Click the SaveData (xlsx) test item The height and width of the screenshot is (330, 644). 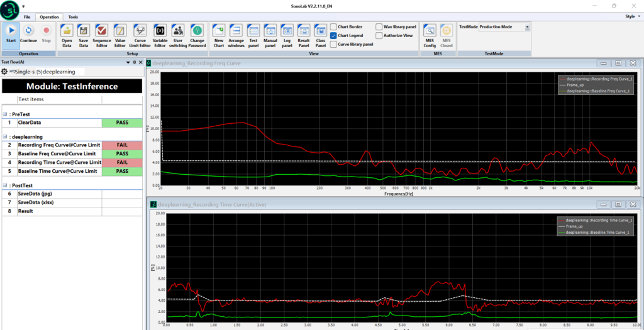(x=38, y=202)
